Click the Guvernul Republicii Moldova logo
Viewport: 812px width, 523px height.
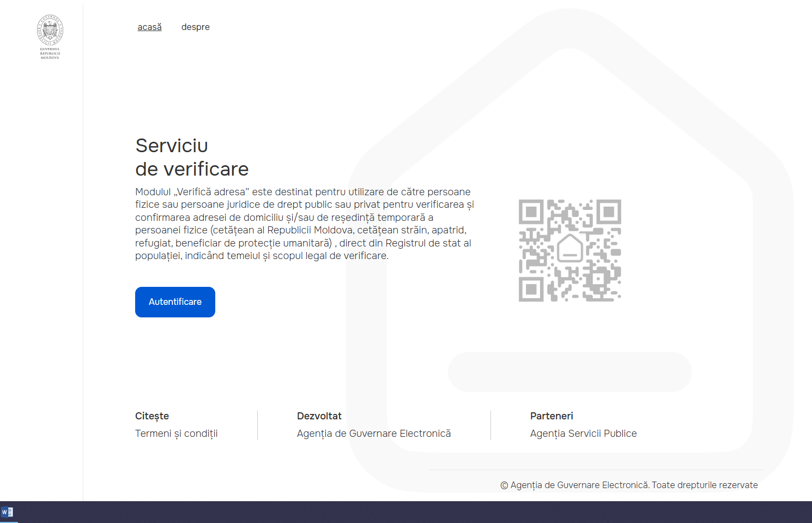(x=50, y=37)
